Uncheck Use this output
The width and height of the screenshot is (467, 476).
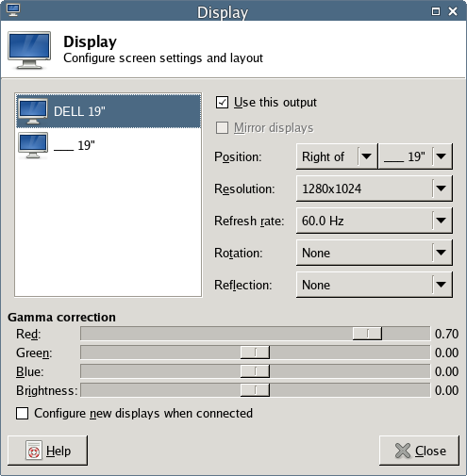point(222,103)
